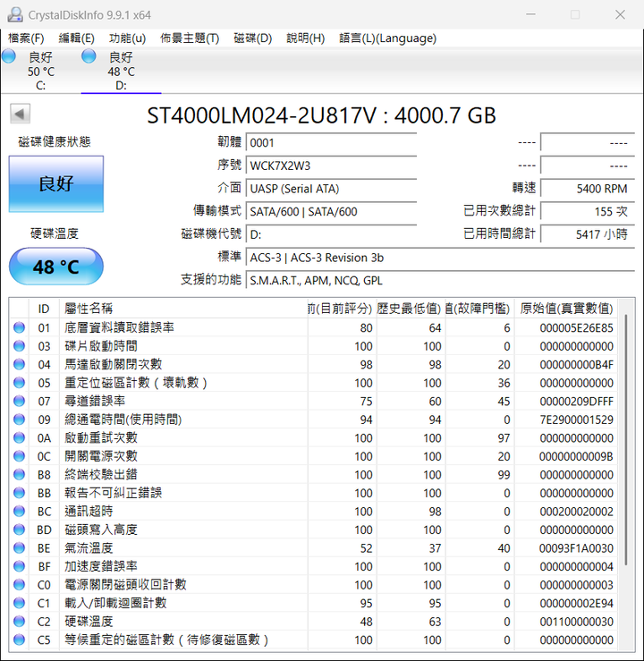Click the supported features field S.M.A.R.T., APM, NCQ, GPL
Viewport: 644px width, 661px height.
440,280
